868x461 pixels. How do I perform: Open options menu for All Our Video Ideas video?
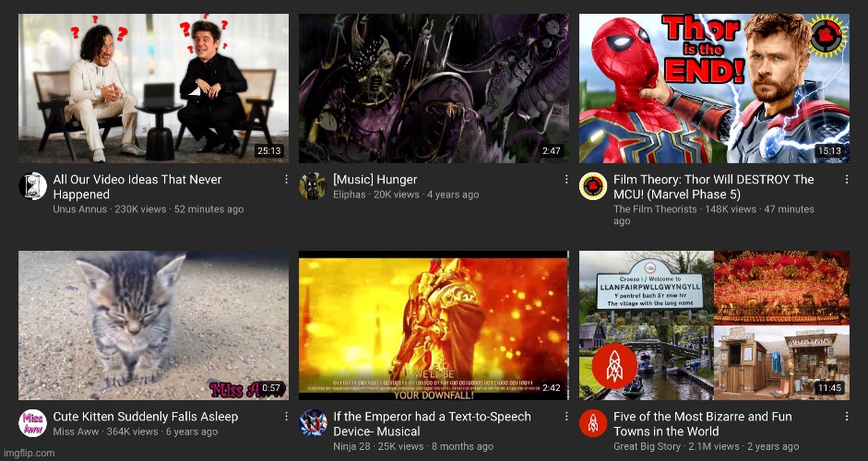[286, 179]
